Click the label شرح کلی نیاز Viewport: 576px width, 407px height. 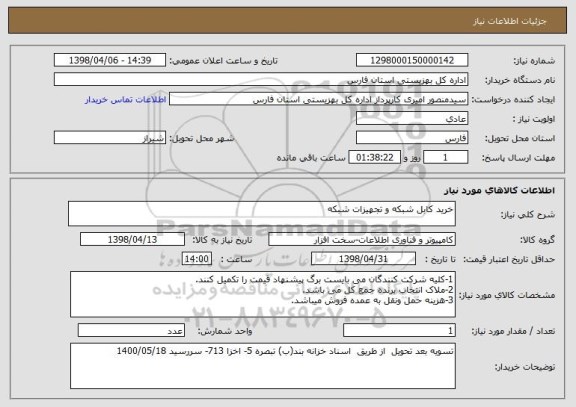[528, 215]
